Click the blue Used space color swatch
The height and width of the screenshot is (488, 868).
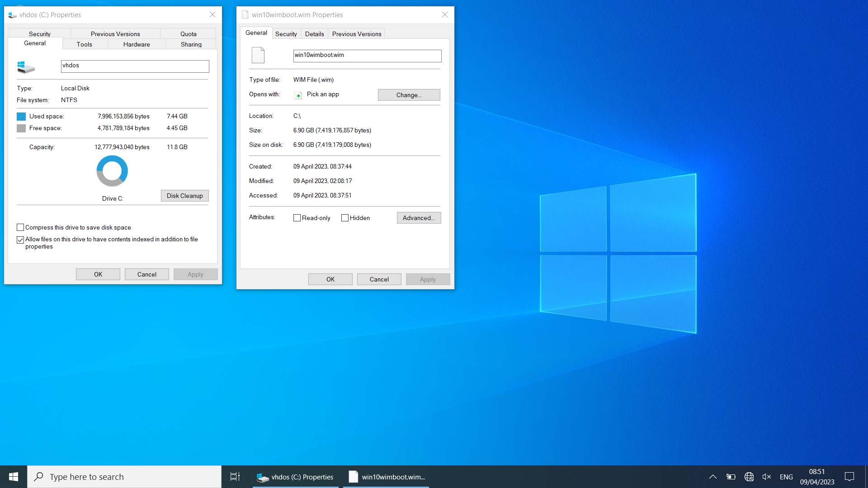tap(21, 117)
